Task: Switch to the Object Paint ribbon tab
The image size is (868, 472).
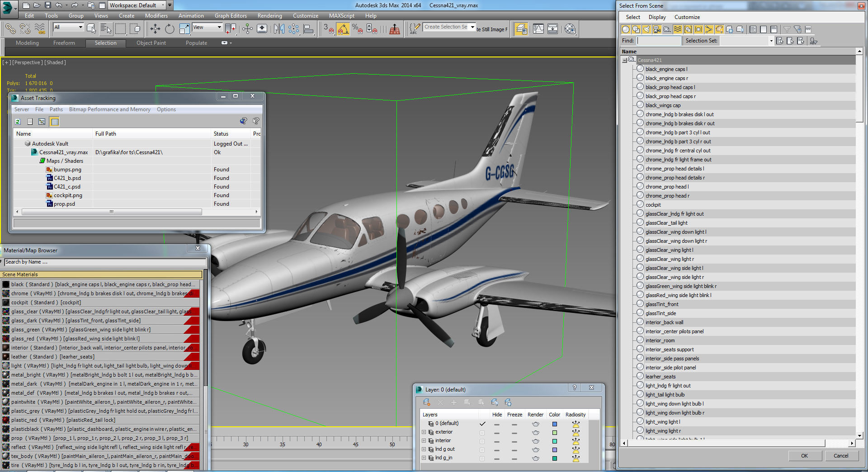Action: [151, 43]
